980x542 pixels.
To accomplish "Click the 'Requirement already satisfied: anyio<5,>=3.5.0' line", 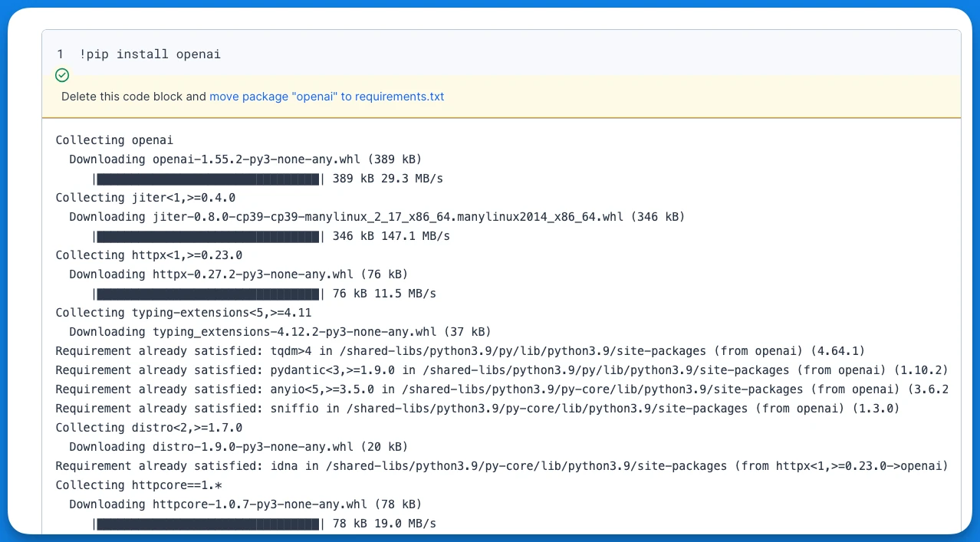I will pyautogui.click(x=502, y=389).
